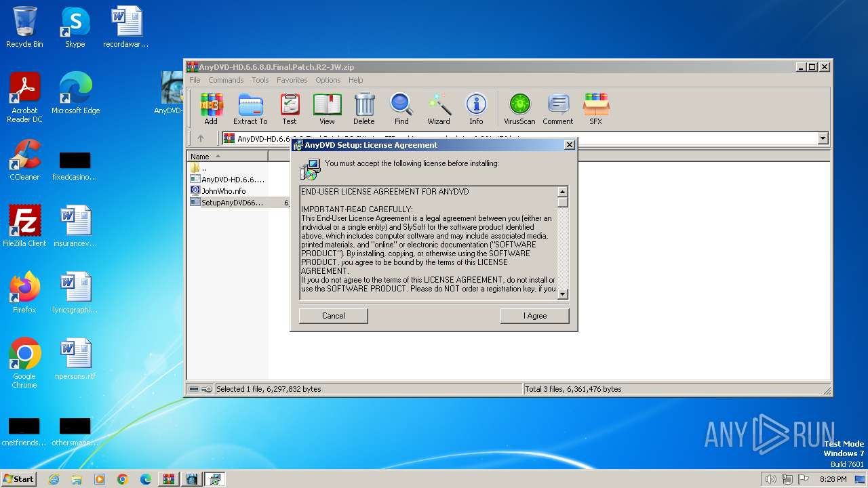Click the volume icon in system tray
The image size is (868, 488).
coord(770,479)
